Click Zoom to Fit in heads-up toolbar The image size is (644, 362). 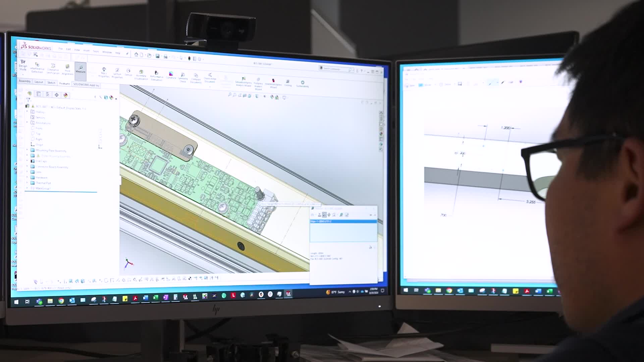tap(230, 95)
